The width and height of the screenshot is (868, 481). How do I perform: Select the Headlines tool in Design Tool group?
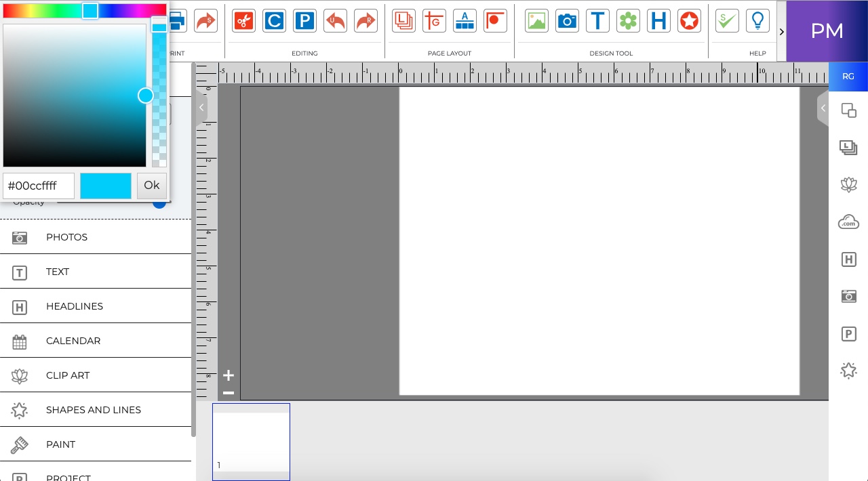[x=658, y=21]
